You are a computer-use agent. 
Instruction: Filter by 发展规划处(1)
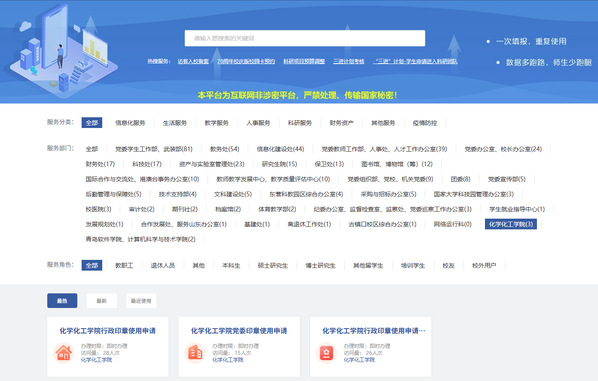[104, 224]
